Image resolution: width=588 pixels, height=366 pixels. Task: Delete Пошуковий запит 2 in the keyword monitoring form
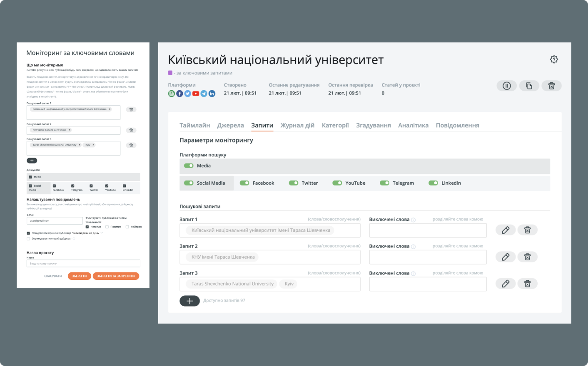pos(131,130)
